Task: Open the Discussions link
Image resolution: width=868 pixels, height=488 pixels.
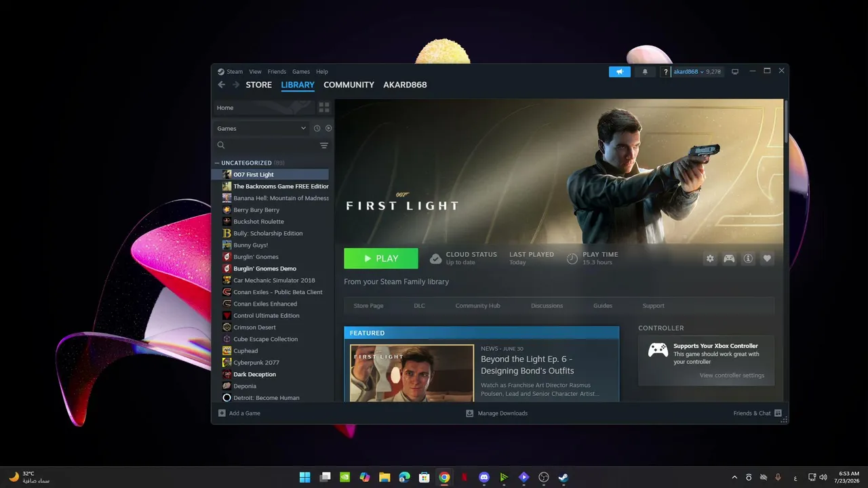Action: click(x=547, y=306)
